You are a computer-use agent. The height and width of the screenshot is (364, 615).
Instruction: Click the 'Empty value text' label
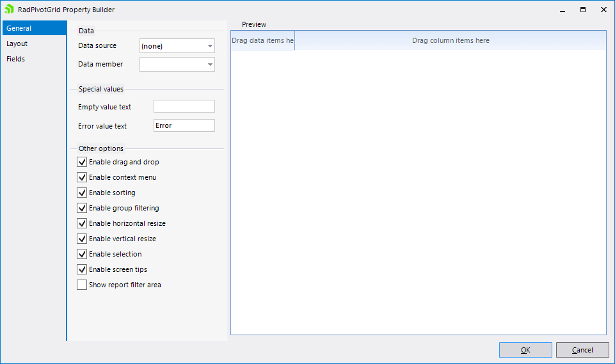(104, 107)
